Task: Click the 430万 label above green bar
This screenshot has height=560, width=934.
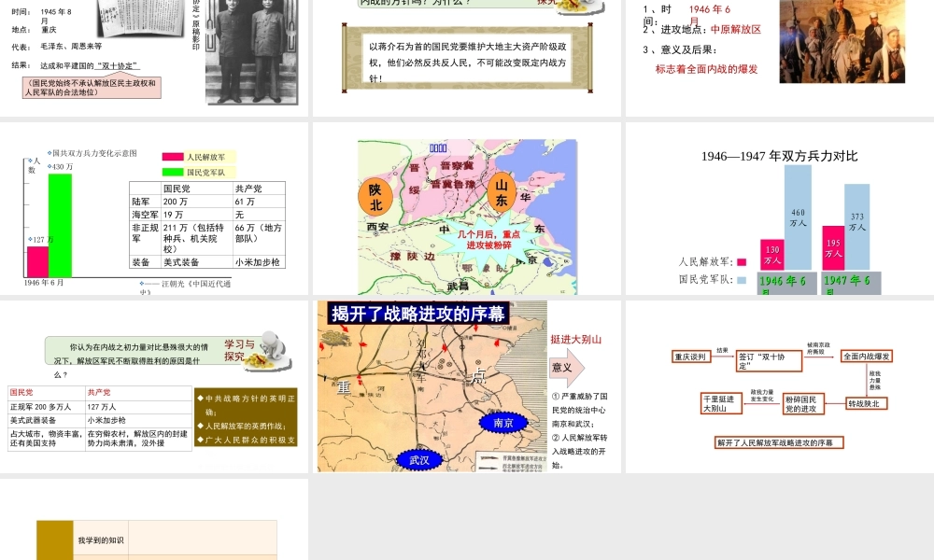Action: tap(62, 167)
